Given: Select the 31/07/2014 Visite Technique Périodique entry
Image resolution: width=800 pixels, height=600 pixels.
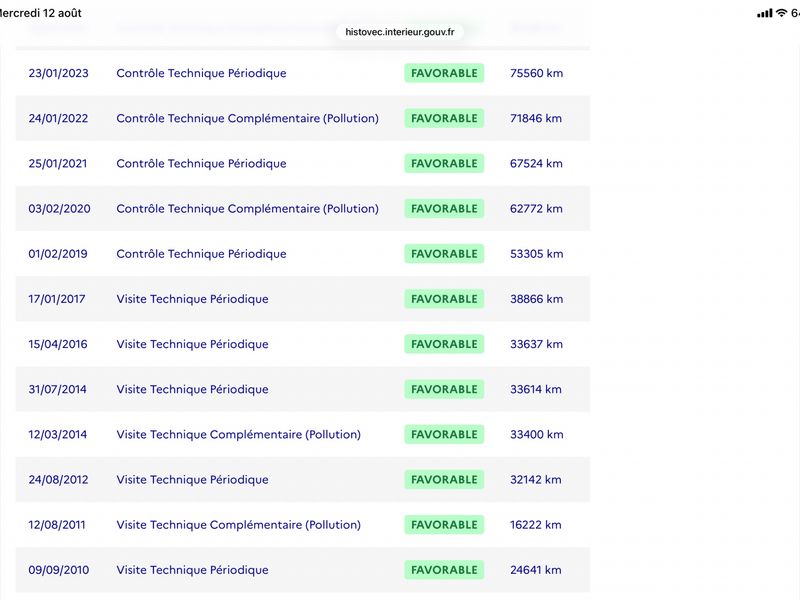Looking at the screenshot, I should [x=303, y=389].
